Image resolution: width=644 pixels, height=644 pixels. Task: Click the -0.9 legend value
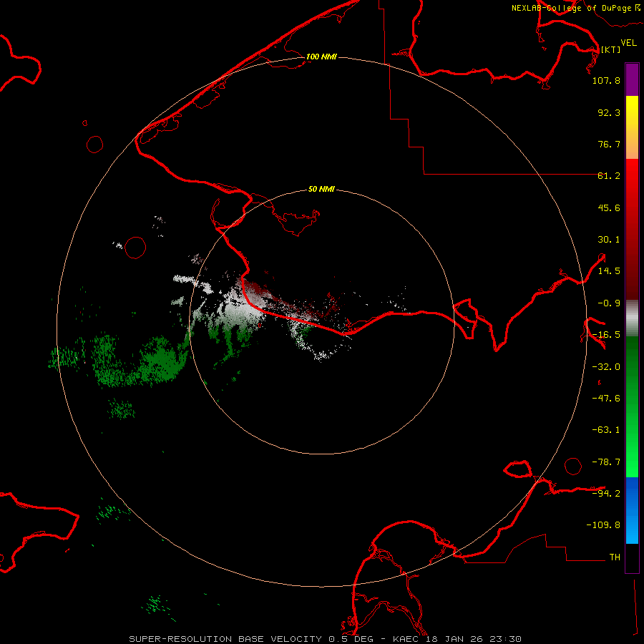point(609,303)
